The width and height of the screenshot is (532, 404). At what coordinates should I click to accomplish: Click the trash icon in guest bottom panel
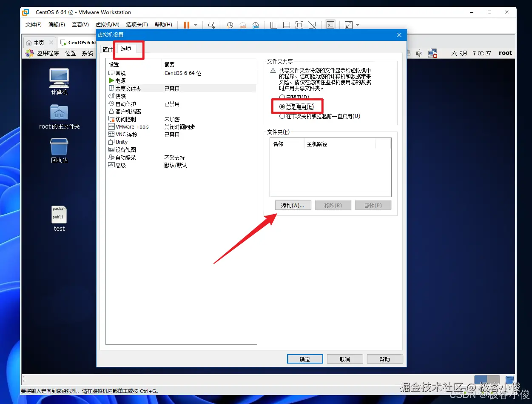point(509,380)
